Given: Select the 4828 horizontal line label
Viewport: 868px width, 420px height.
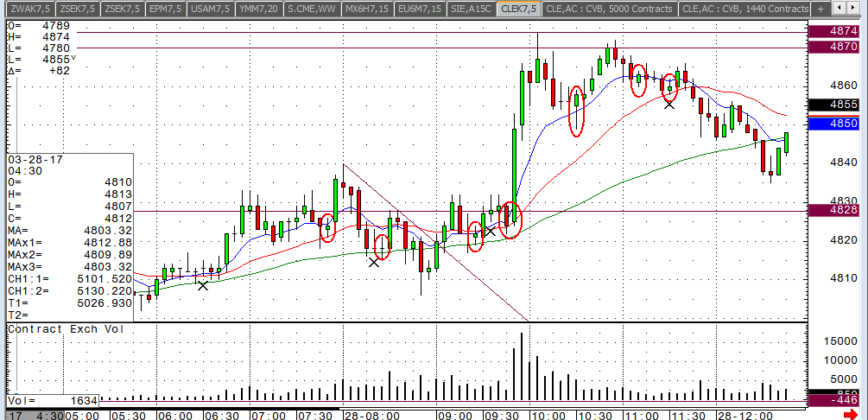Looking at the screenshot, I should click(x=833, y=210).
